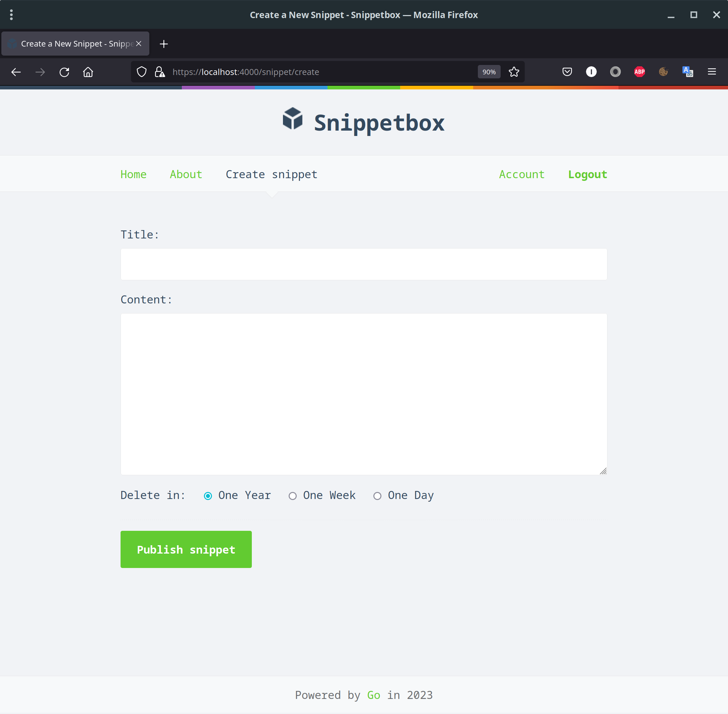This screenshot has width=728, height=714.
Task: Click the cookie extension icon
Action: pos(663,72)
